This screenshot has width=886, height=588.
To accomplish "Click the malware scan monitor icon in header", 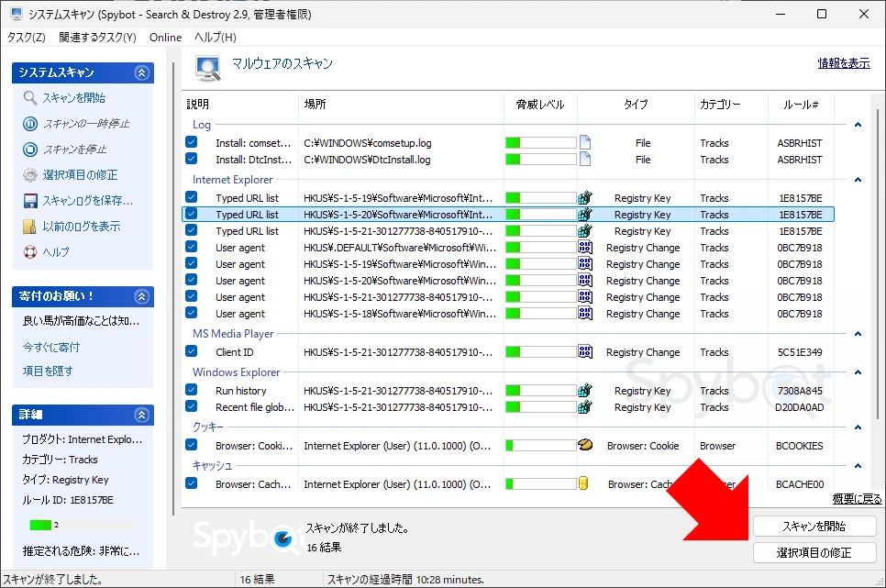I will [x=208, y=68].
